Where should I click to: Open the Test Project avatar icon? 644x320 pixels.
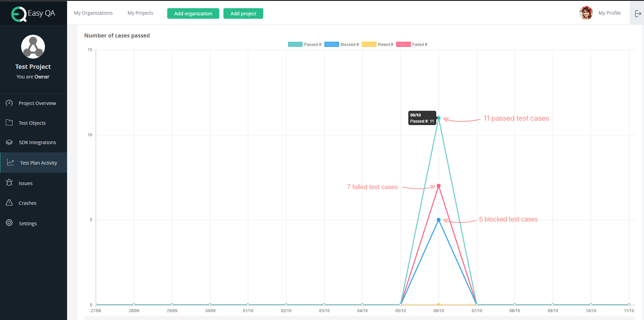(33, 47)
